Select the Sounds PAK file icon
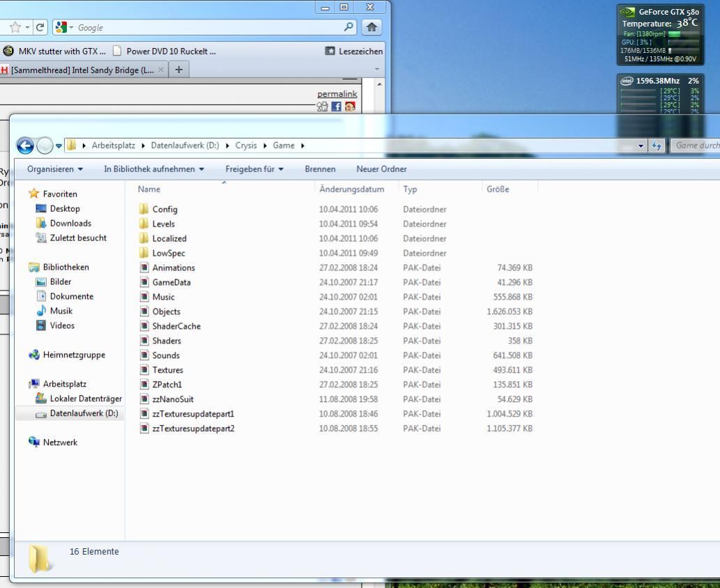720x588 pixels. (x=144, y=355)
